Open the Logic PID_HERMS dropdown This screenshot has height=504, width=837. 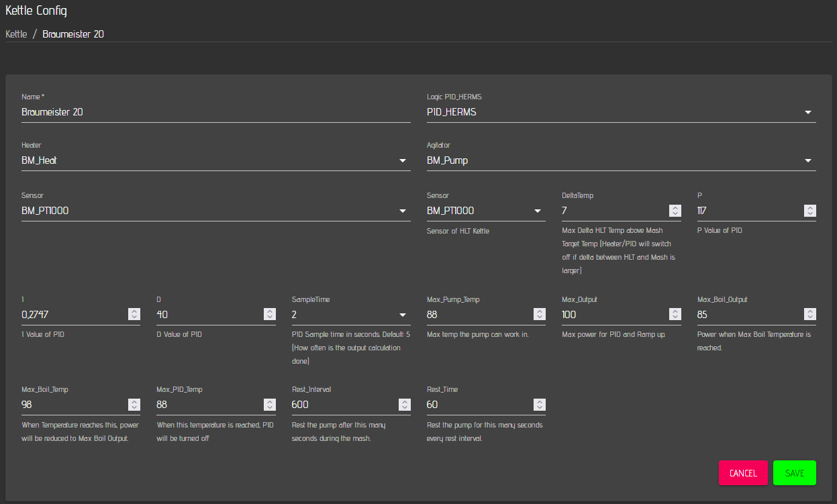click(x=808, y=112)
